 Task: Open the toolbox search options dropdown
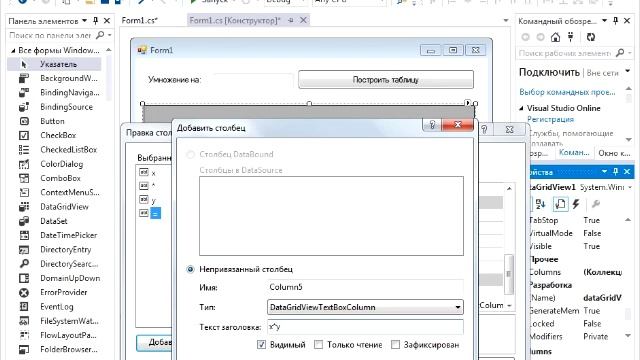110,36
